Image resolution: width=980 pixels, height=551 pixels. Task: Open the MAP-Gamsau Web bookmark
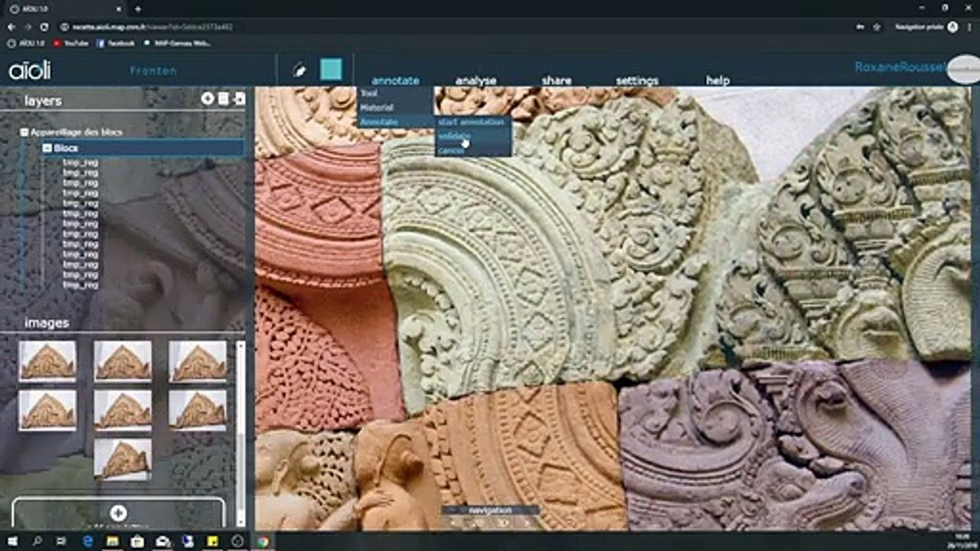[x=176, y=44]
